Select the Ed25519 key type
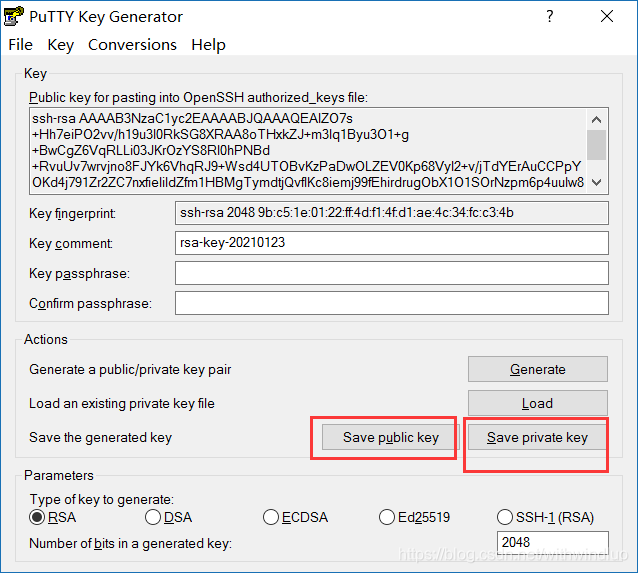 coord(414,517)
